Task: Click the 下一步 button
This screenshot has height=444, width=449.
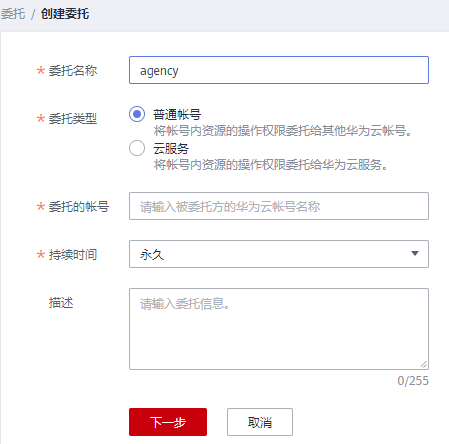Action: point(168,422)
